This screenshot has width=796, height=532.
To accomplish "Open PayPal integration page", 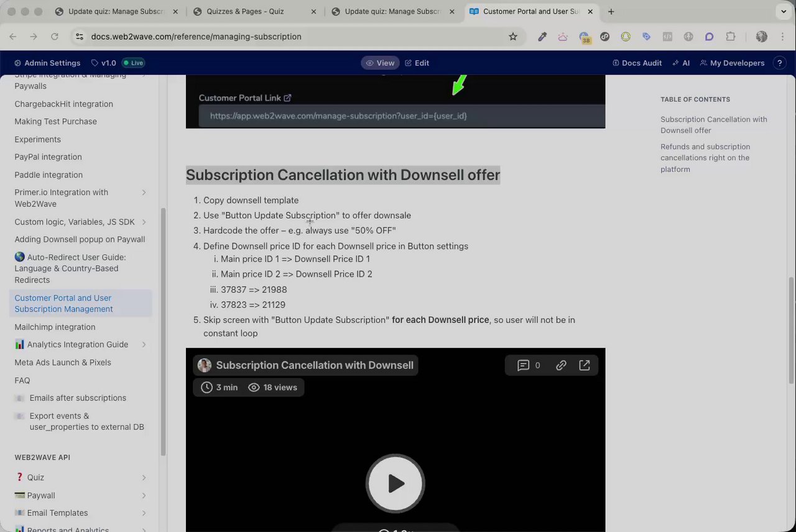I will (48, 157).
